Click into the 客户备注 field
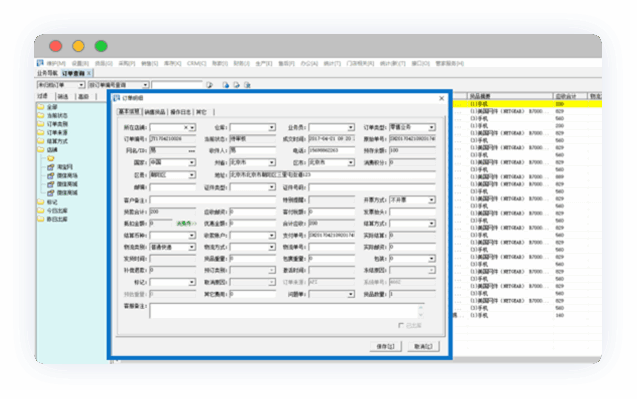637x399 pixels. 213,200
